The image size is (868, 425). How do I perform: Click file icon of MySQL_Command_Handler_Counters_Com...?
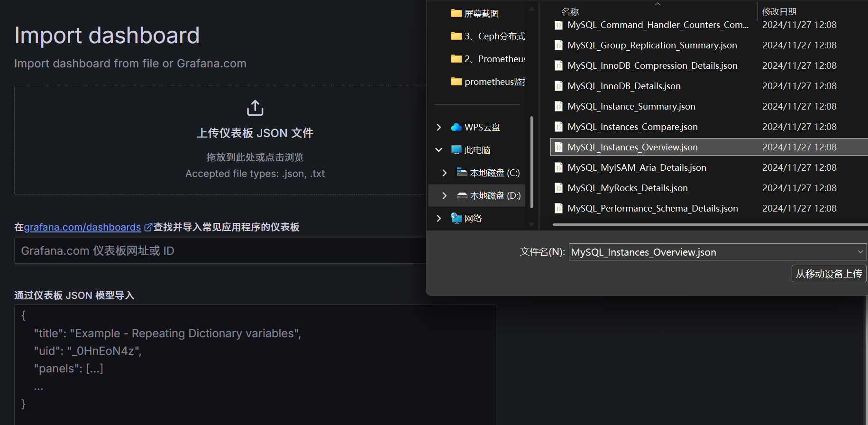click(x=559, y=25)
